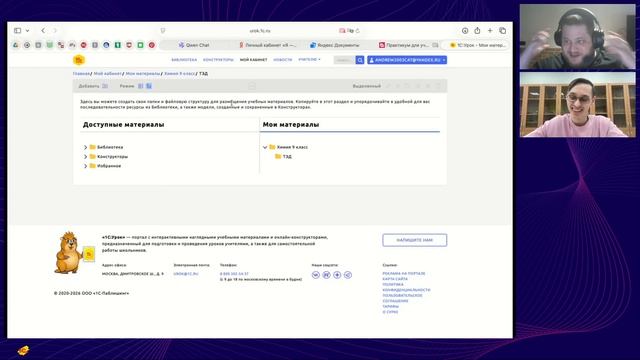Select the 1С:Урок - Мои матер... tab
Screen dimensions: 640x360
478,45
